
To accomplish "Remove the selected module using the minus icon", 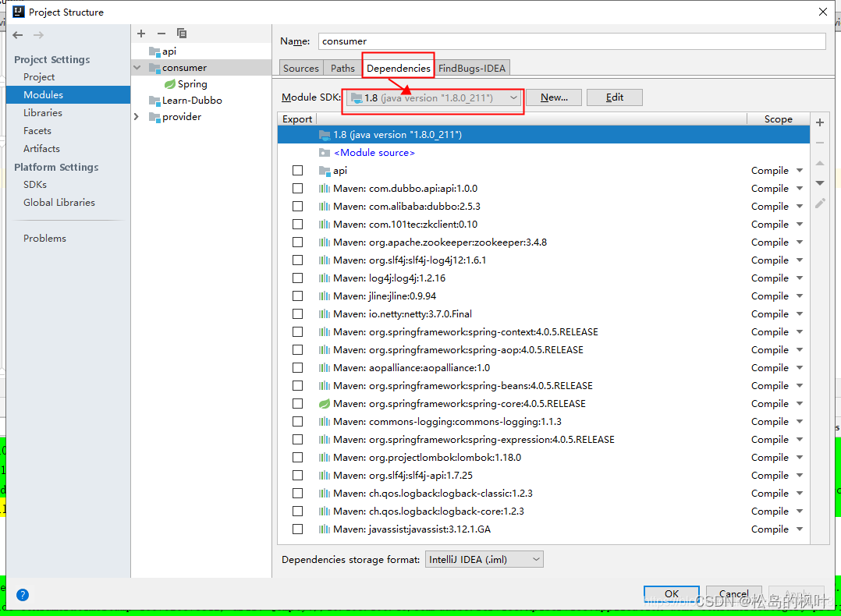I will click(x=161, y=34).
